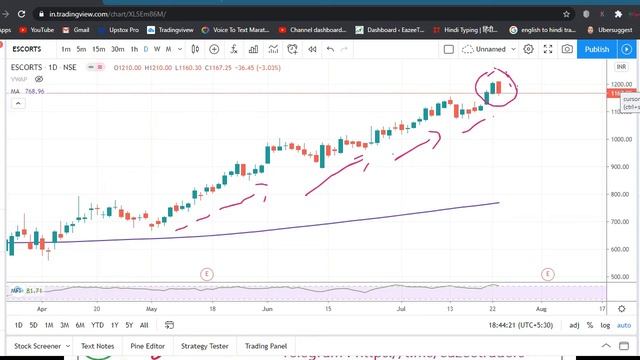This screenshot has height=360, width=640.
Task: Select monthly M timeframe
Action: (x=169, y=49)
